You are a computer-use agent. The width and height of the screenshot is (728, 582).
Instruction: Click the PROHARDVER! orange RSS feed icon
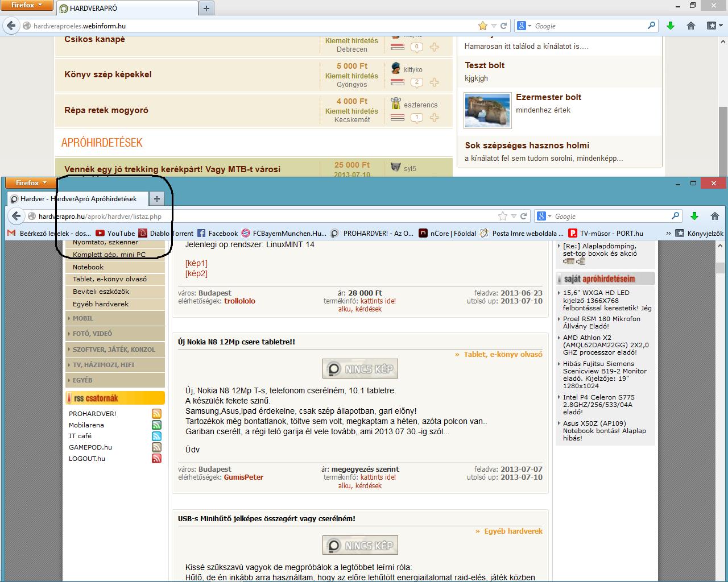click(156, 414)
